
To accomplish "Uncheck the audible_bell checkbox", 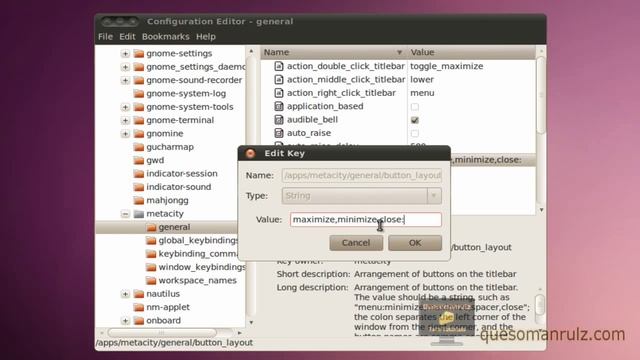I will click(x=415, y=120).
